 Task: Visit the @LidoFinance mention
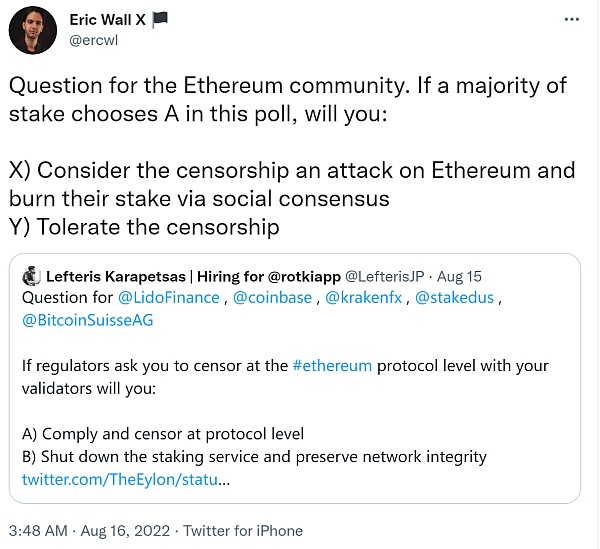point(170,299)
